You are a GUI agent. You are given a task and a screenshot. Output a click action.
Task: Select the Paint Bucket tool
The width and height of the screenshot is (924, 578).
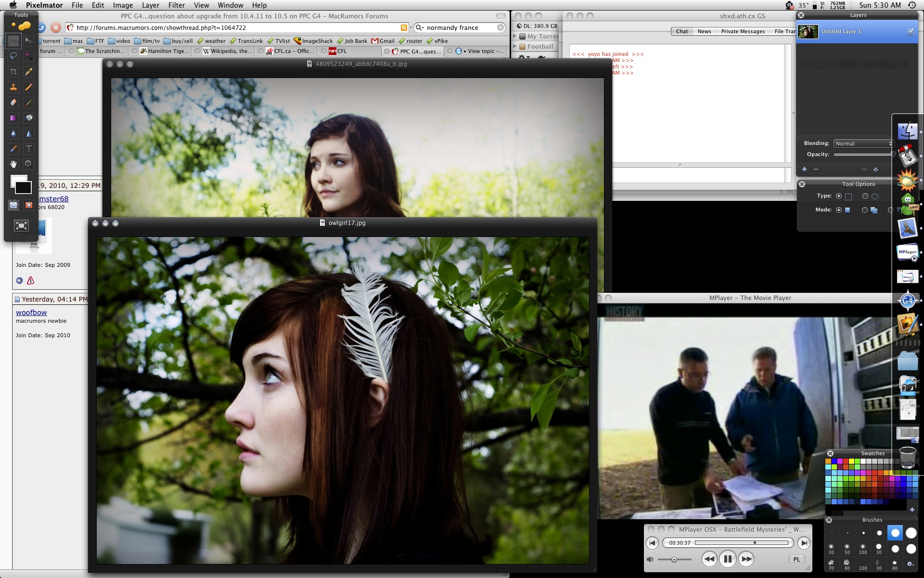(x=29, y=118)
